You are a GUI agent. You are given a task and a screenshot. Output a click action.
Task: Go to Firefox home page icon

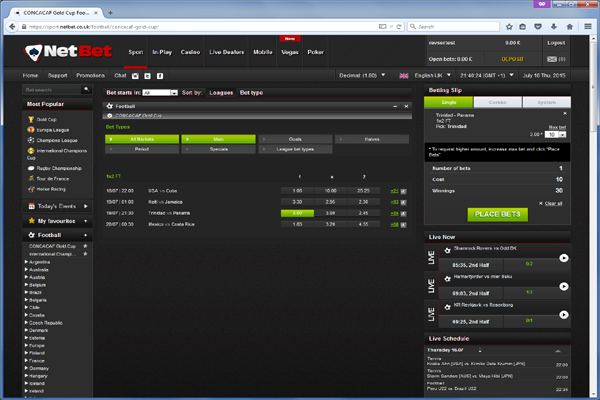pos(570,26)
